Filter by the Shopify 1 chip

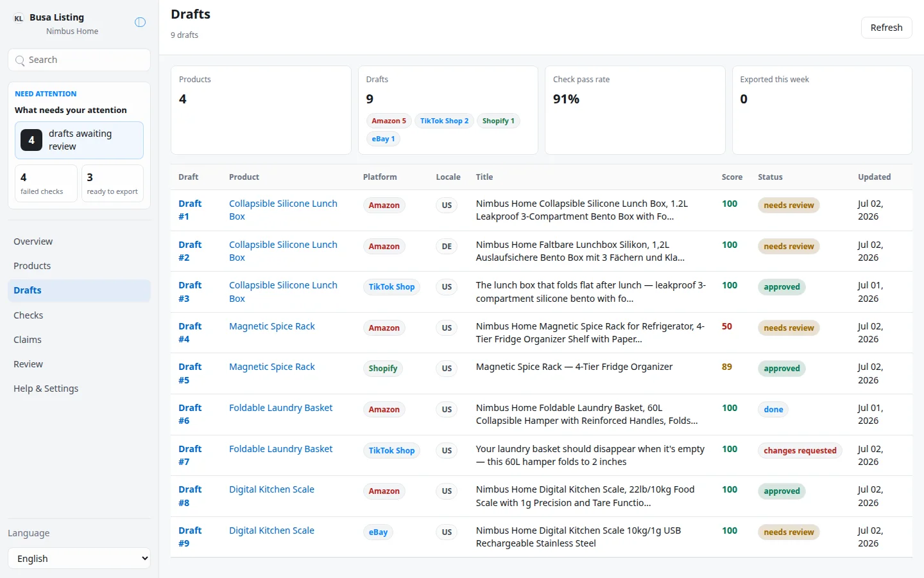pyautogui.click(x=499, y=121)
